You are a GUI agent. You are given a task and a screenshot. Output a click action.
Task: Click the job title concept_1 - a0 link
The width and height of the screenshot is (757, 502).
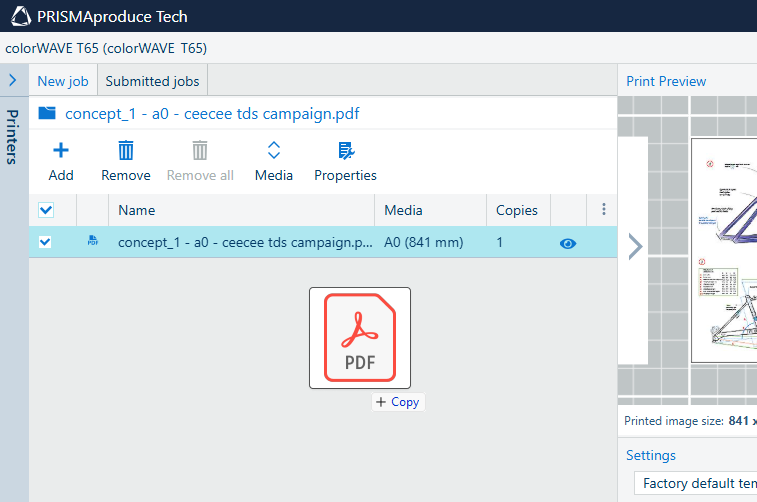(212, 113)
